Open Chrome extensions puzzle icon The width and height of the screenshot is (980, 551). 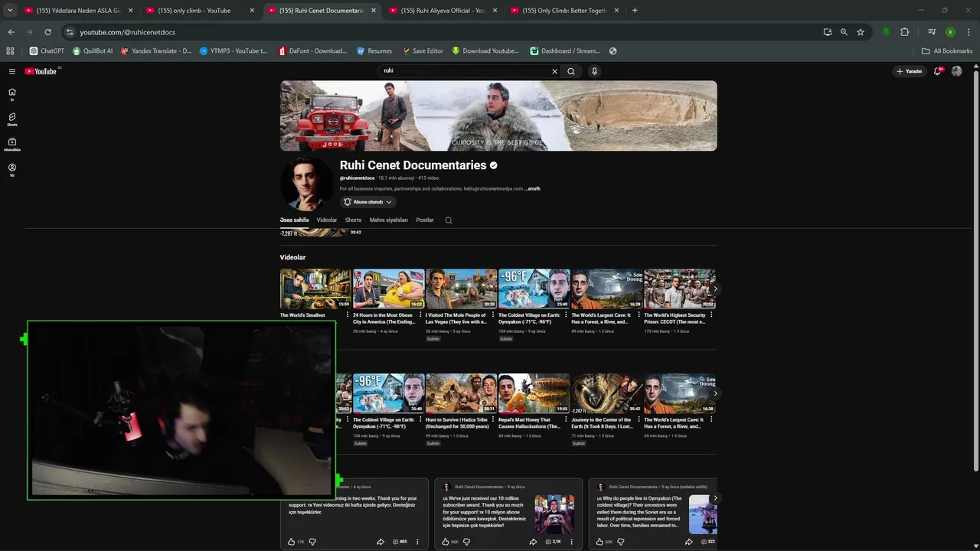click(x=904, y=32)
